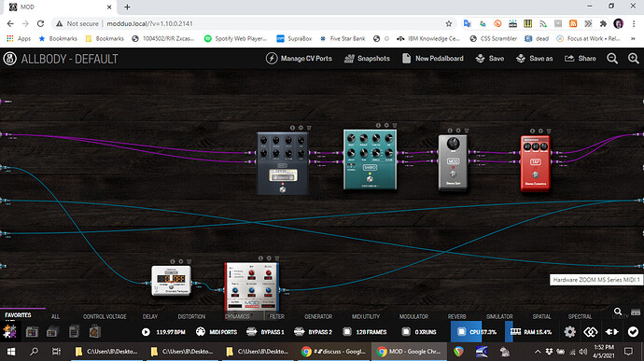Screen dimensions: 644x361
Task: Open the pedalboards library icon in the footer
Action: [x=32, y=332]
